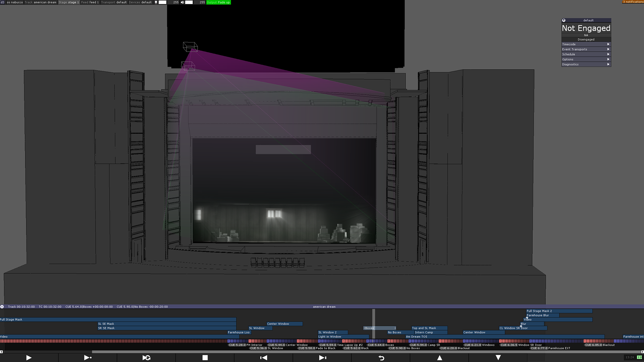Jump to previous section icon
This screenshot has width=644, height=362.
point(264,358)
